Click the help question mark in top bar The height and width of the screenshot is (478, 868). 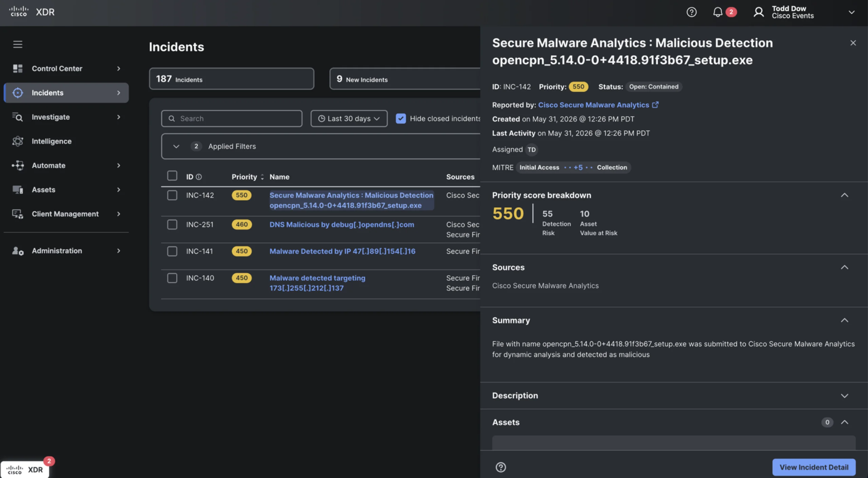[x=691, y=12]
